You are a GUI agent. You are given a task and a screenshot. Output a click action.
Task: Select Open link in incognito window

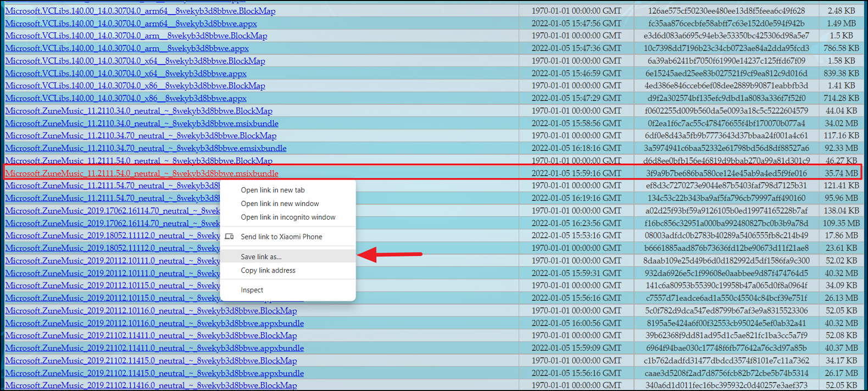point(288,217)
